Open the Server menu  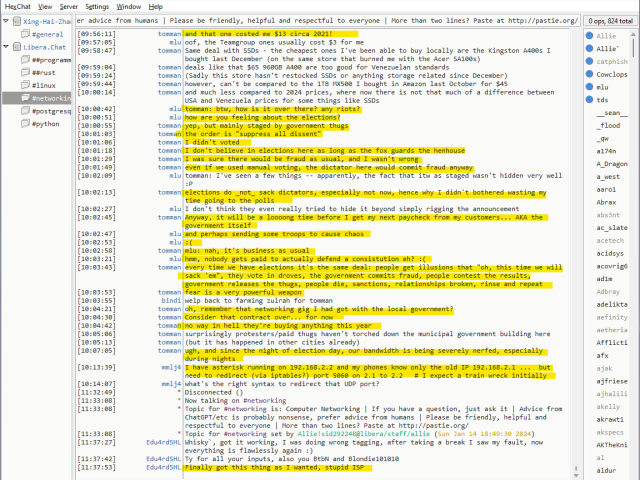click(67, 6)
